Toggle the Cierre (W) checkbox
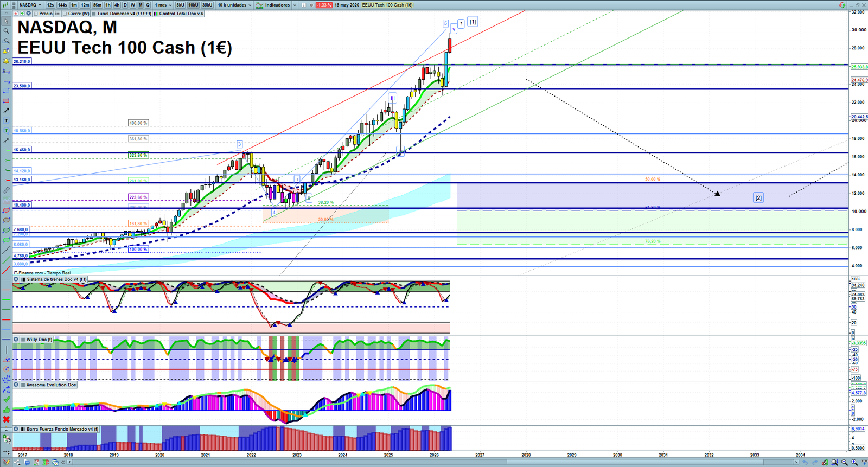This screenshot has height=467, width=868. 65,14
